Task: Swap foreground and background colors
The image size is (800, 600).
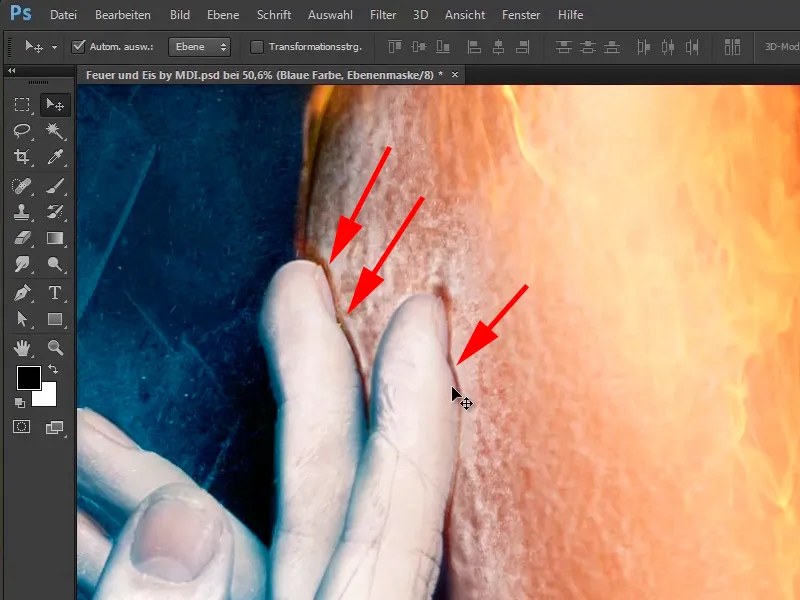Action: point(53,368)
